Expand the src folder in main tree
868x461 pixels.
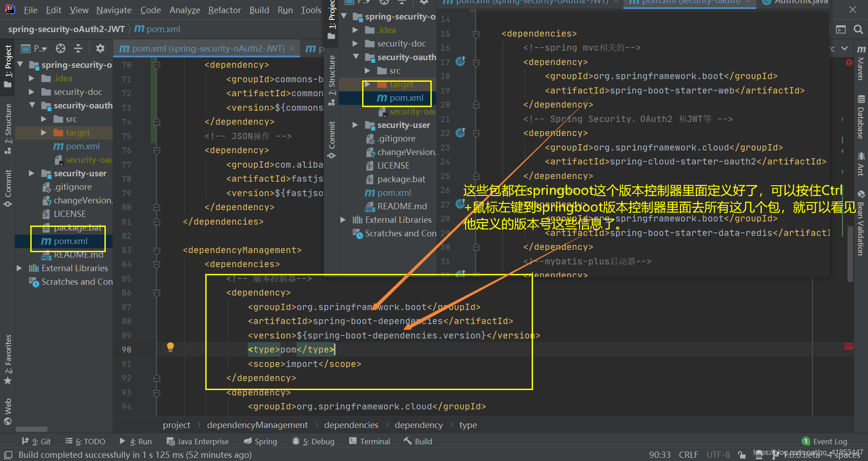(x=44, y=119)
